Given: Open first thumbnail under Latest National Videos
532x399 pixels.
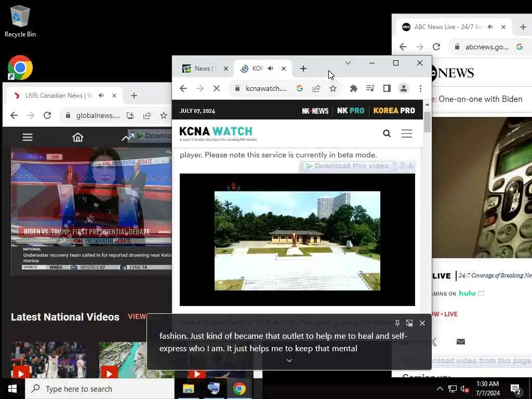Looking at the screenshot, I should click(49, 360).
